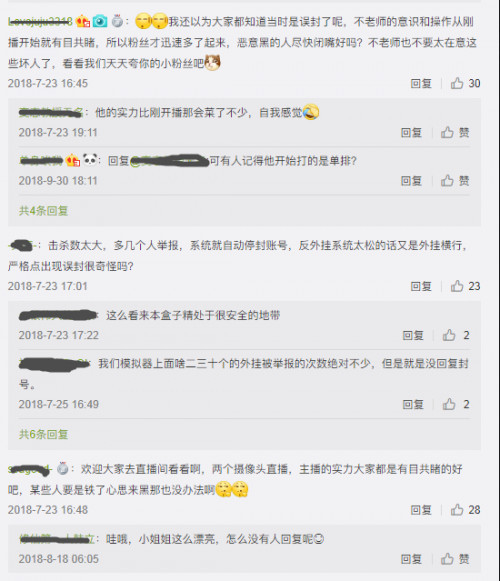Click 回复 on the 2018-7-23 16:48 comment

pyautogui.click(x=421, y=510)
